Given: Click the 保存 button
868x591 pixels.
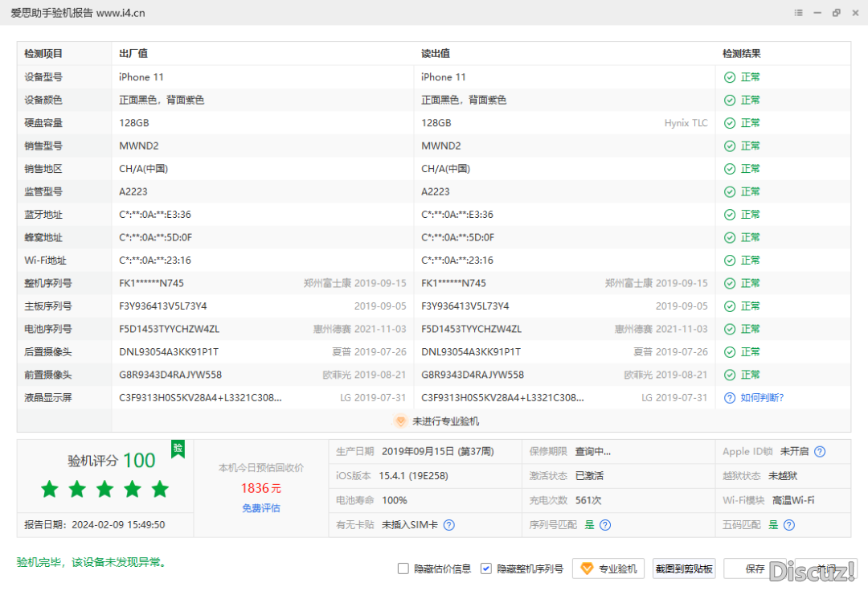Looking at the screenshot, I should click(x=755, y=568).
